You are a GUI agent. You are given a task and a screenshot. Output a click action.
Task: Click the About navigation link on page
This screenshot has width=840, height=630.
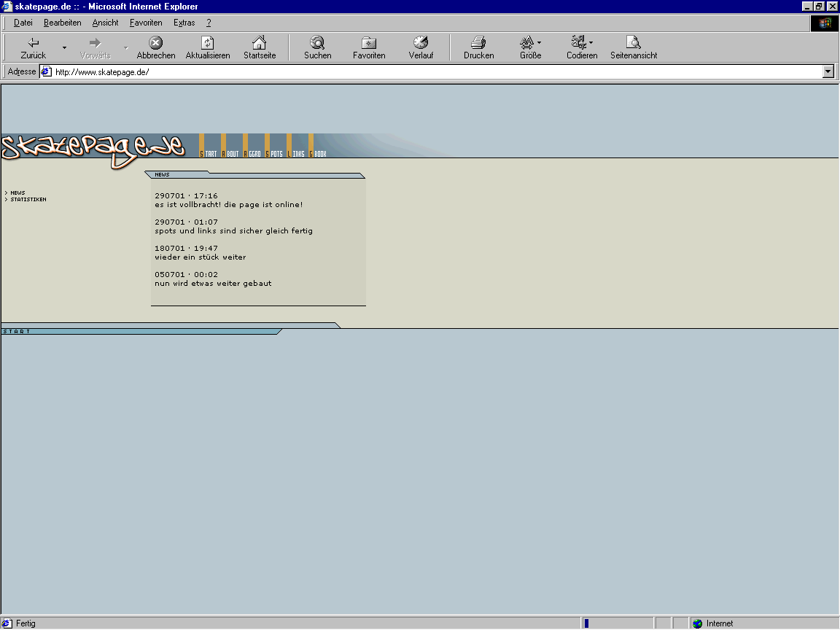point(231,154)
